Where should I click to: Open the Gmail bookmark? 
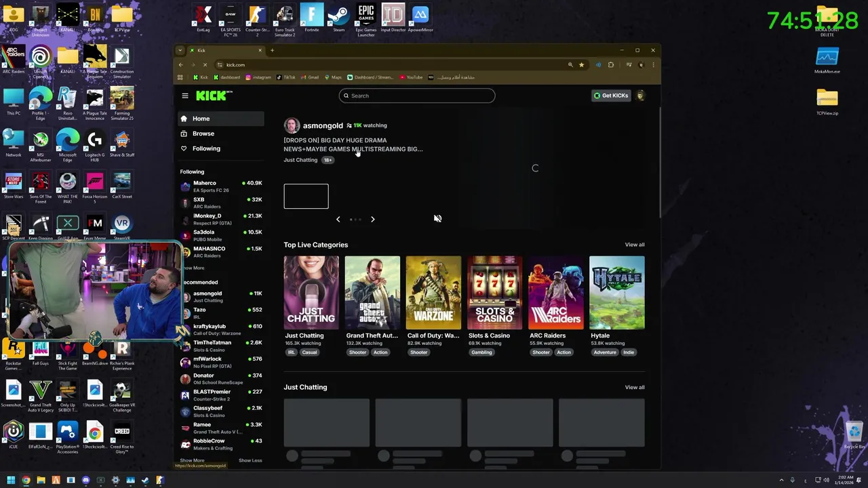[x=310, y=77]
